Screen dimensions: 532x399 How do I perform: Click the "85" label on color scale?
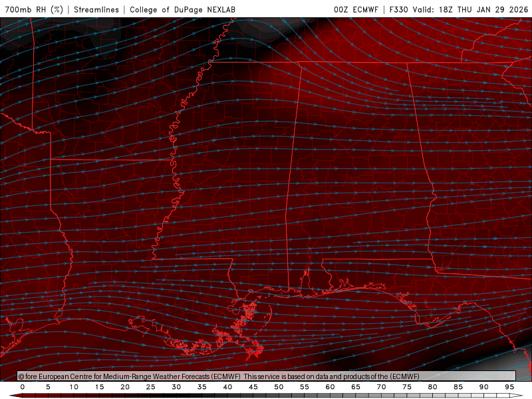pyautogui.click(x=458, y=387)
